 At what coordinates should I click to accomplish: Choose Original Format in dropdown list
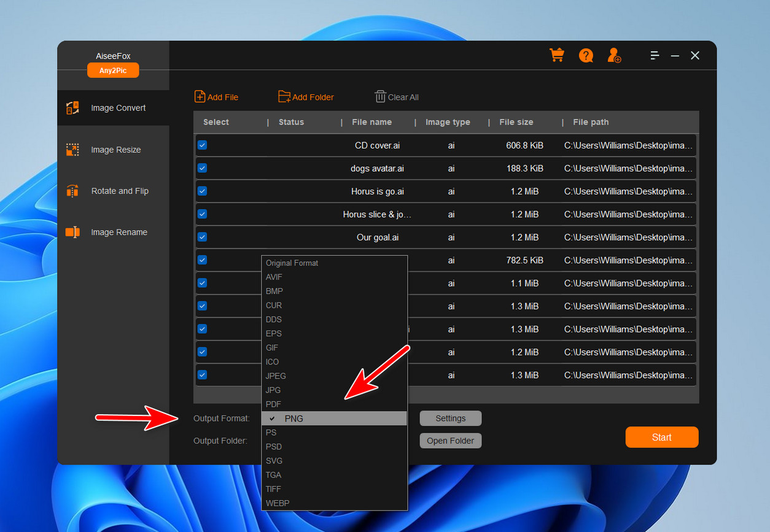[x=334, y=263]
